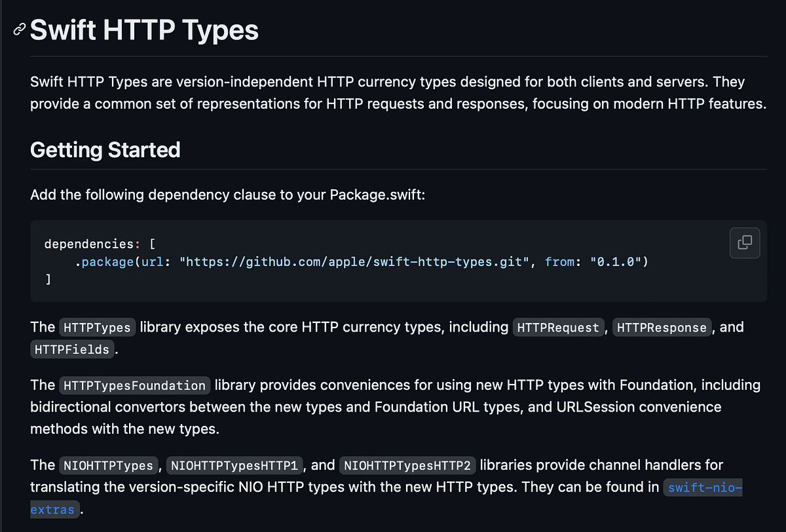Click the HTTPRequest code chip
Screen dimensions: 786x532
coord(558,327)
